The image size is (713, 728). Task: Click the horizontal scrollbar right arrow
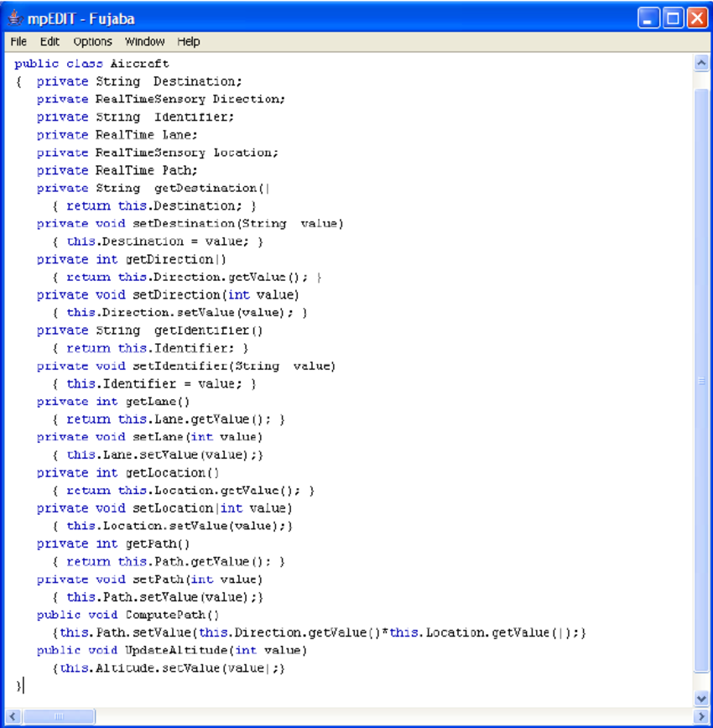click(701, 716)
